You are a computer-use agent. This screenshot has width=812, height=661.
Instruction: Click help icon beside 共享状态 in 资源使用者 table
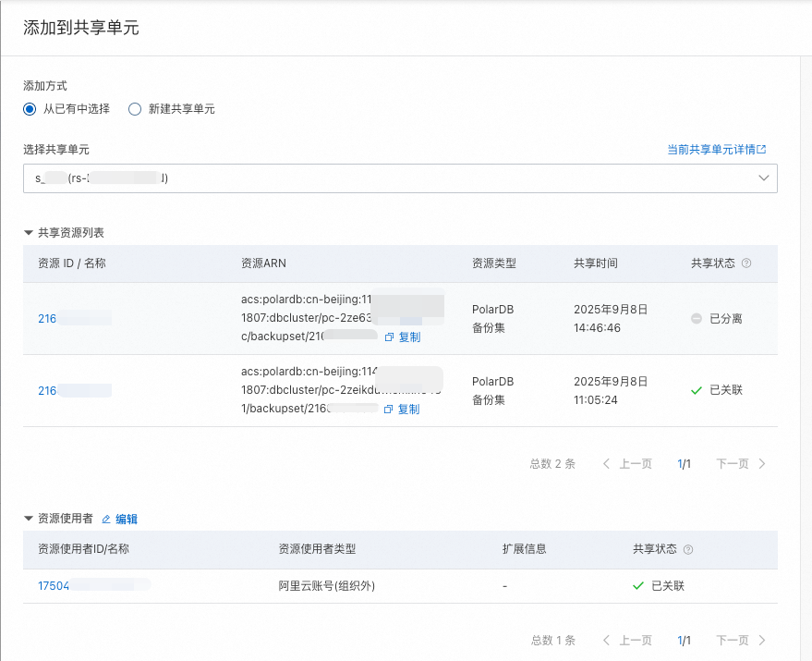tap(688, 549)
